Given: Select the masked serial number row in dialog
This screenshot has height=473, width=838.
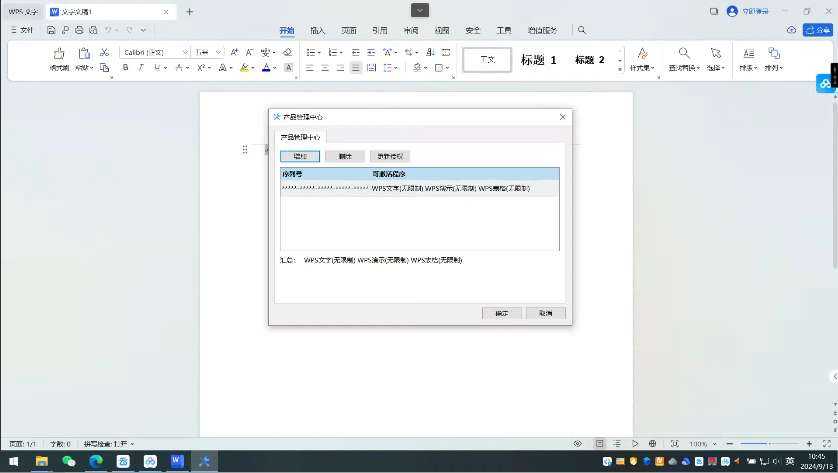Looking at the screenshot, I should (x=420, y=188).
